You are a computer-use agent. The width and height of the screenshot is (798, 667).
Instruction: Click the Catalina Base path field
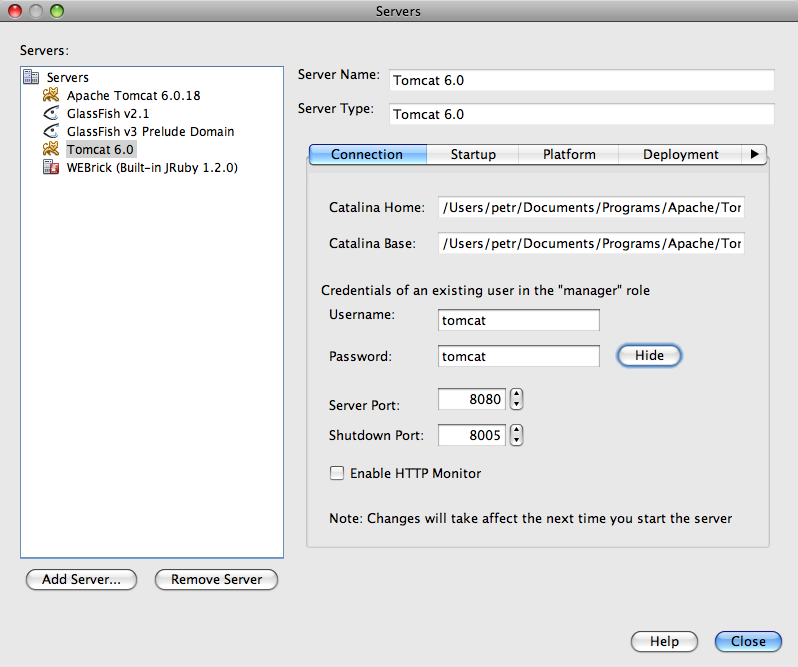point(591,243)
